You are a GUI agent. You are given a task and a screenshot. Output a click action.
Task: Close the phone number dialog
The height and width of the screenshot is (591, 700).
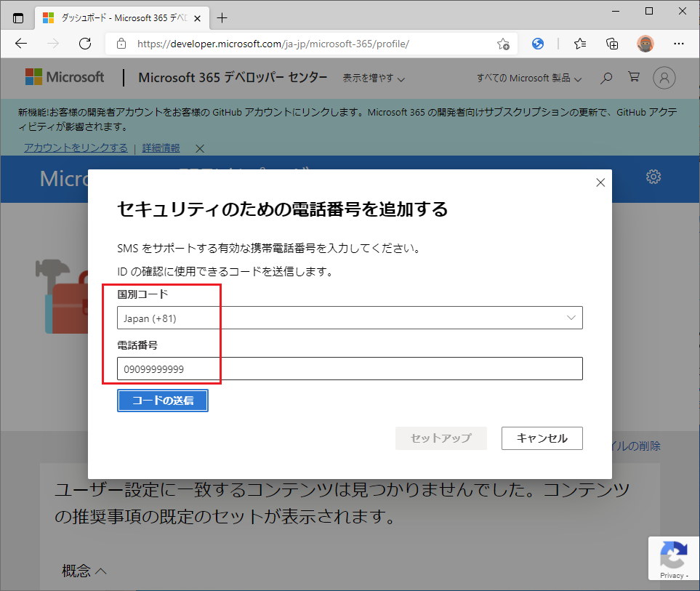click(x=600, y=182)
